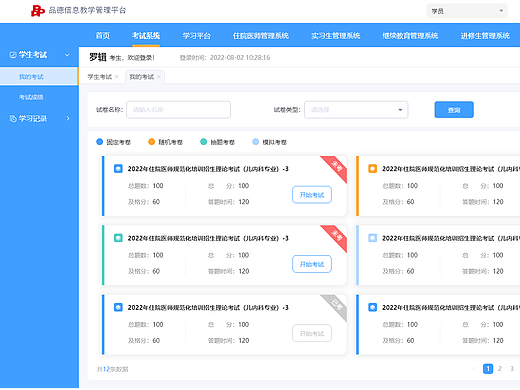The width and height of the screenshot is (520, 390).
Task: Go to the 首页 nav item
Action: pos(103,36)
